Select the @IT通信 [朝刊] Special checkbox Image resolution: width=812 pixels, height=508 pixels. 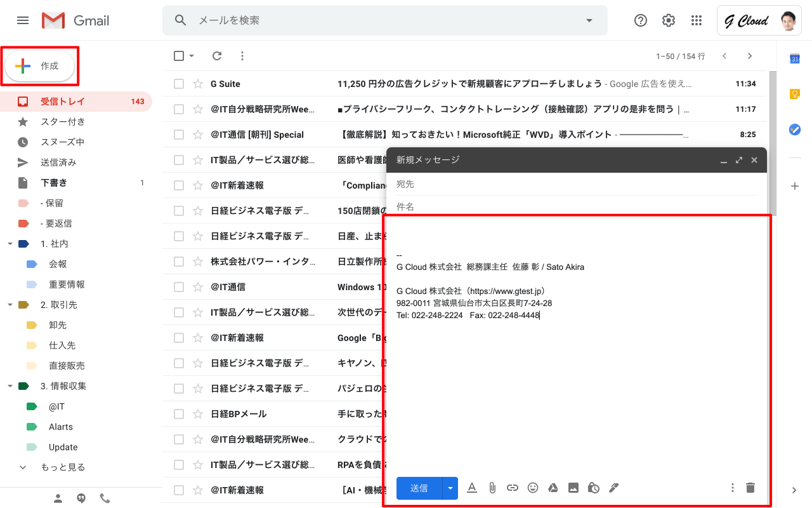(x=179, y=135)
